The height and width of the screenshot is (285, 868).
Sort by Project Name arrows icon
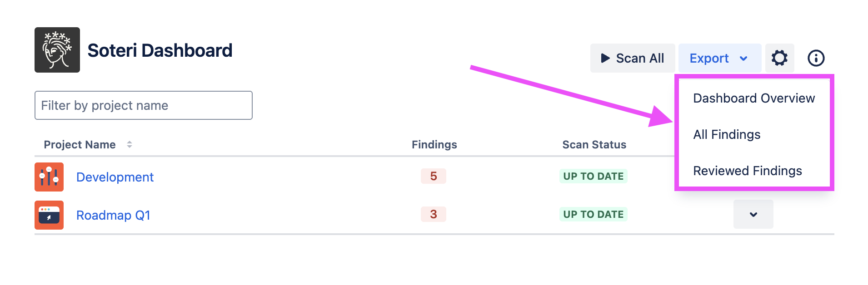(x=130, y=144)
